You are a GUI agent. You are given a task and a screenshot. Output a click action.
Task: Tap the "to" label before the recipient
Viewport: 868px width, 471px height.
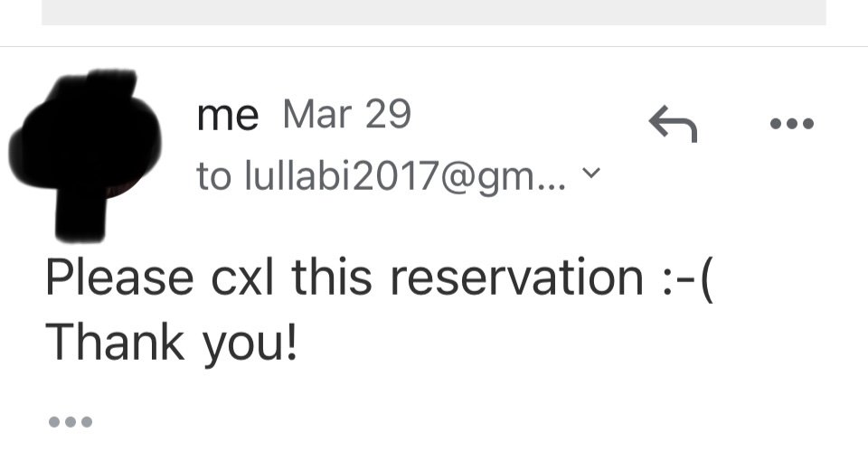click(x=214, y=176)
